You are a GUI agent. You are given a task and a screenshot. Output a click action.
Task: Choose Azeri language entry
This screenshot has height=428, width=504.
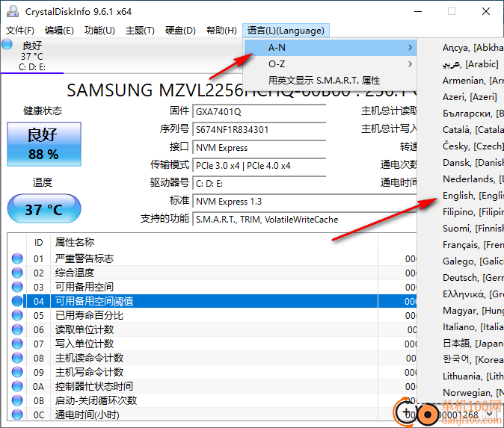point(461,96)
